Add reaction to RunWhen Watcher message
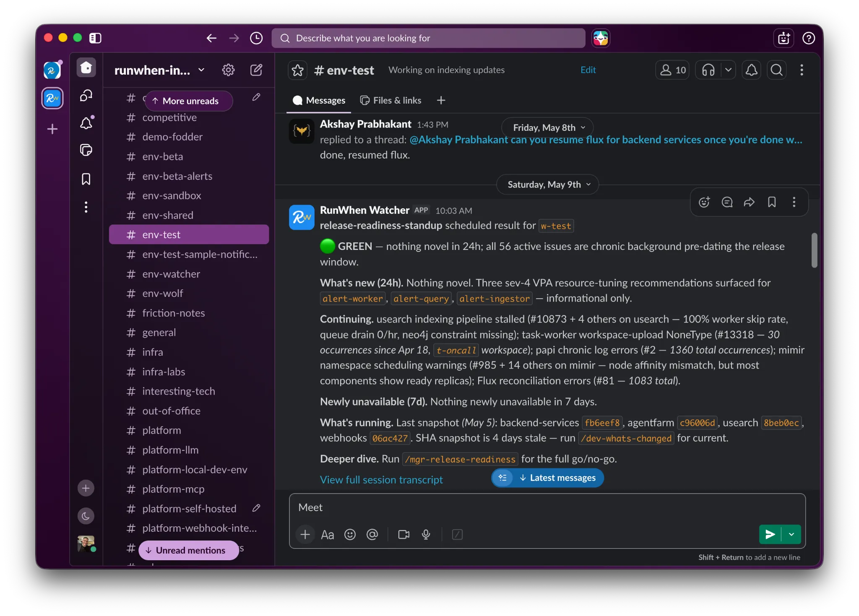Screen dimensions: 859x616 [704, 202]
